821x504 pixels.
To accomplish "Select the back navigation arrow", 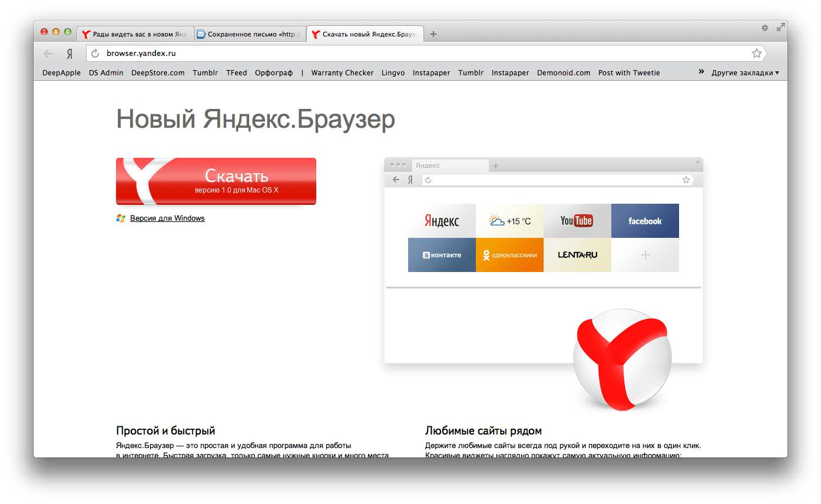I will pyautogui.click(x=47, y=53).
